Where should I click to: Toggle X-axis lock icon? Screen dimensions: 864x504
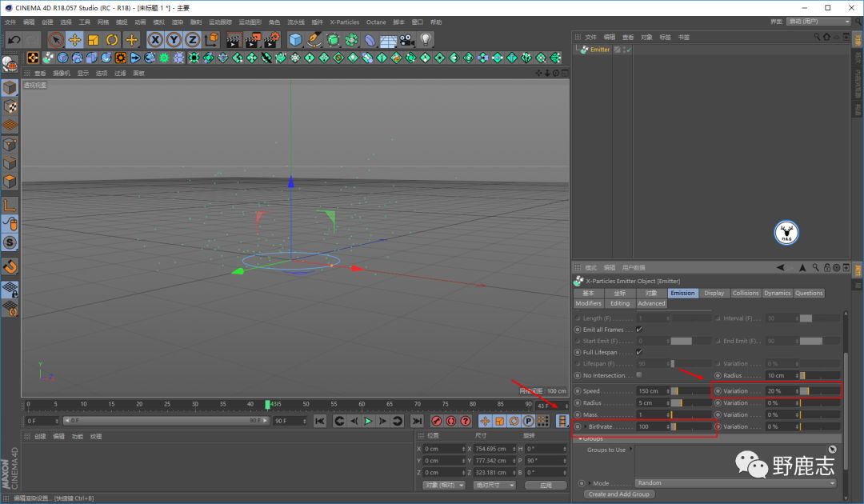[x=154, y=39]
